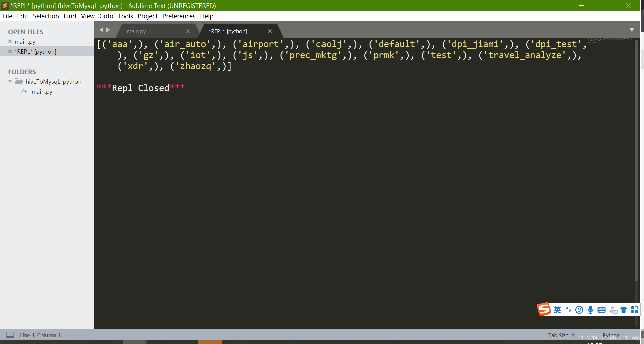Open Sogou soft keyboard icon
The height and width of the screenshot is (344, 644).
pos(601,310)
